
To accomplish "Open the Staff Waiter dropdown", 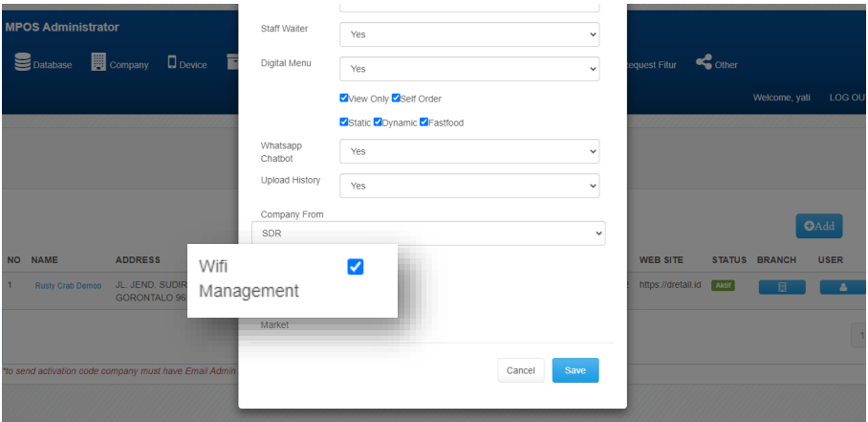I will pyautogui.click(x=468, y=34).
